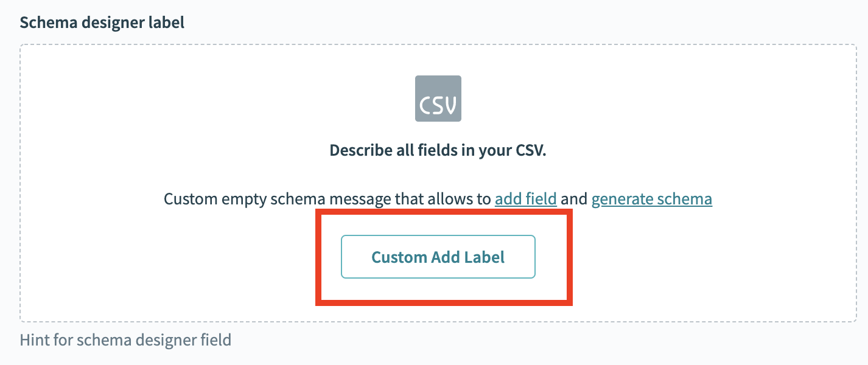Follow the underlined "generate schema" hyperlink
The width and height of the screenshot is (868, 365).
coord(651,199)
